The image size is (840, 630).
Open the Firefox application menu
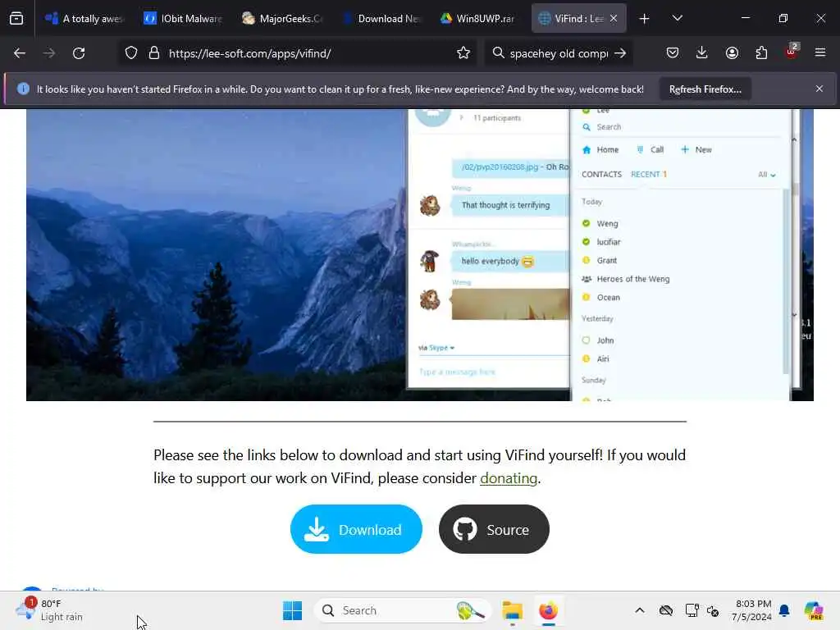(820, 52)
